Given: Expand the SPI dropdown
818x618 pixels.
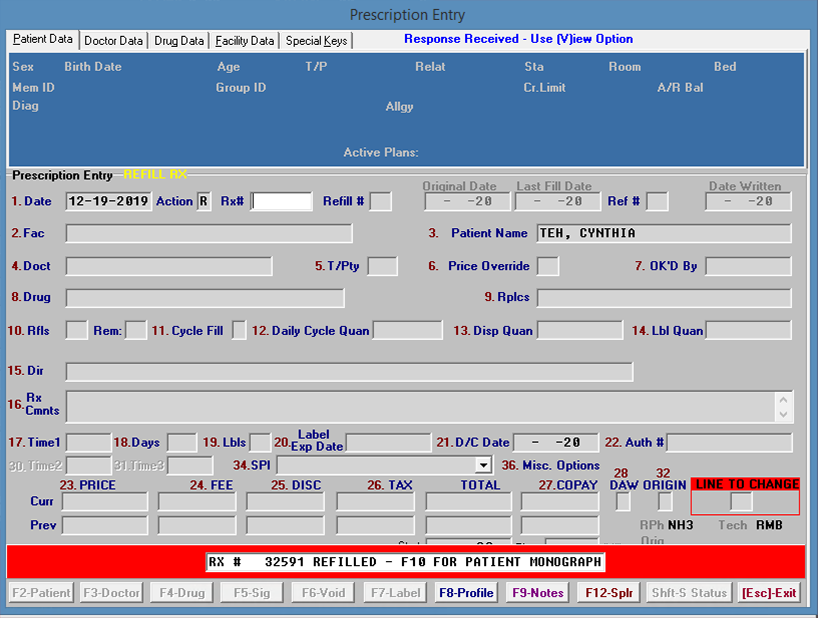Looking at the screenshot, I should (484, 465).
